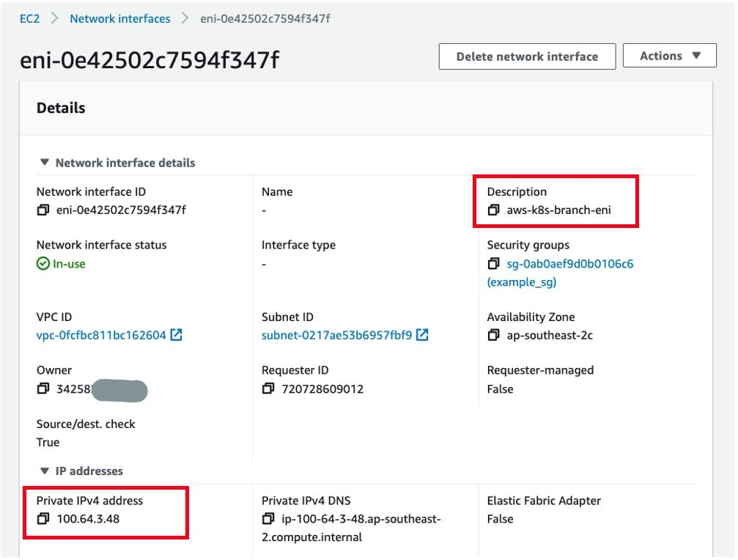Open Subnet external link icon

(x=422, y=335)
